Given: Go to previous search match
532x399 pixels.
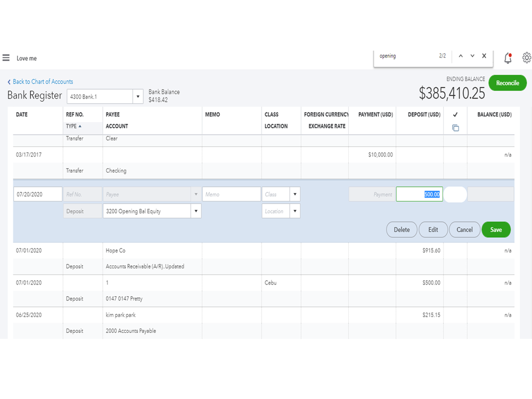Looking at the screenshot, I should [461, 56].
